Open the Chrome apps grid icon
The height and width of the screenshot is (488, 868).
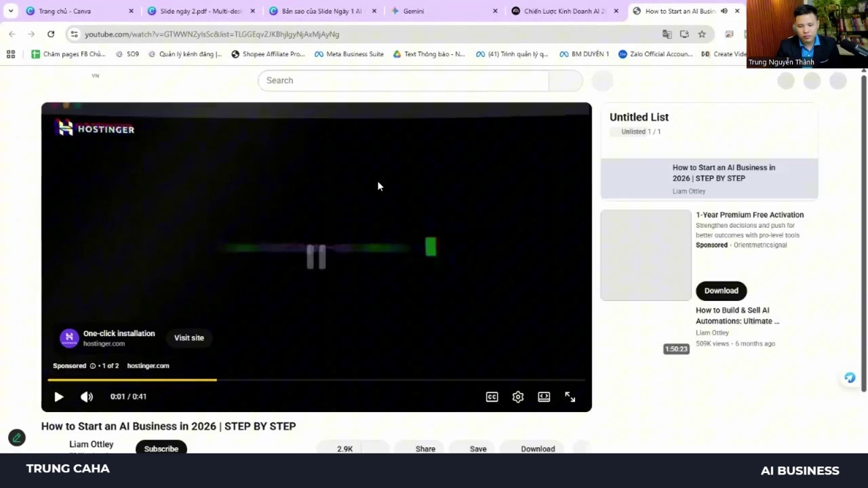point(11,54)
